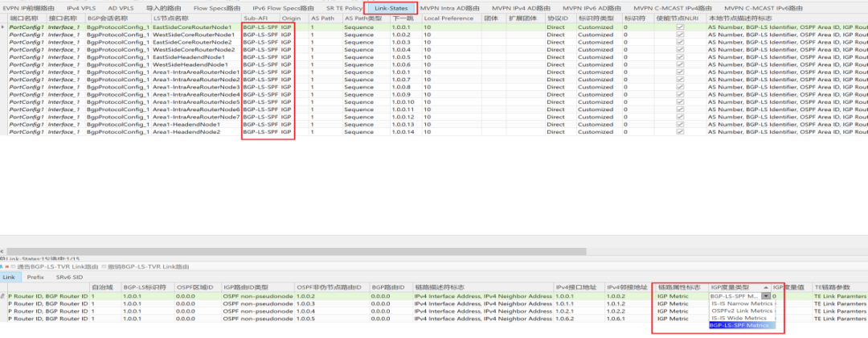Open the SRv6 SID sub-tab
Screen dimensions: 868x338
[x=68, y=277]
